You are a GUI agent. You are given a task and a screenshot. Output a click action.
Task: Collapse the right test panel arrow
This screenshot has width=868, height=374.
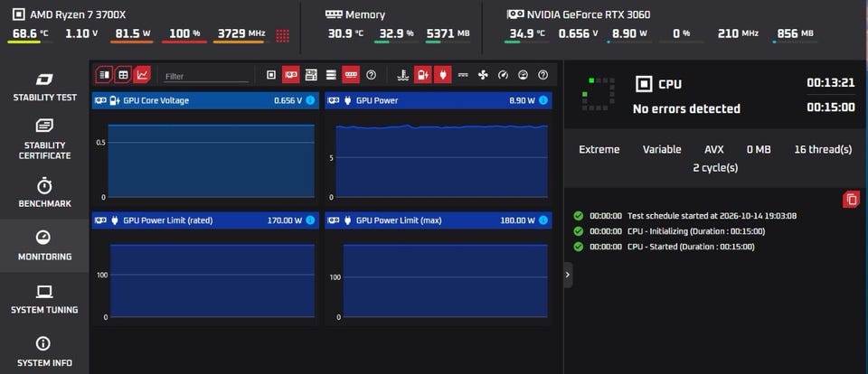tap(568, 275)
